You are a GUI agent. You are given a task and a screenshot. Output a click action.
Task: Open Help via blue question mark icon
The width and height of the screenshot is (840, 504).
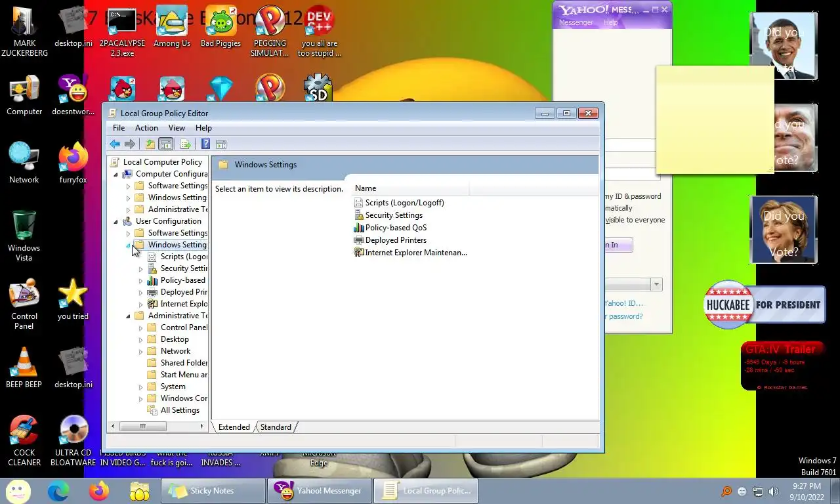(x=205, y=144)
